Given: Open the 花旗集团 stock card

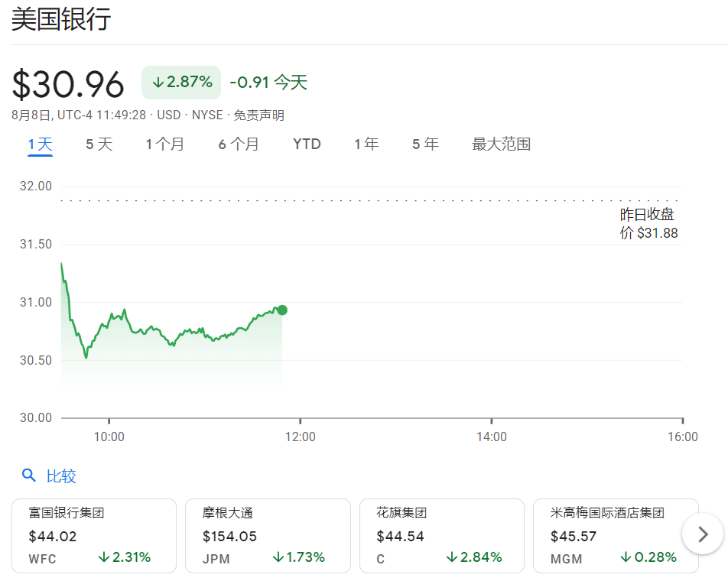Looking at the screenshot, I should click(441, 535).
